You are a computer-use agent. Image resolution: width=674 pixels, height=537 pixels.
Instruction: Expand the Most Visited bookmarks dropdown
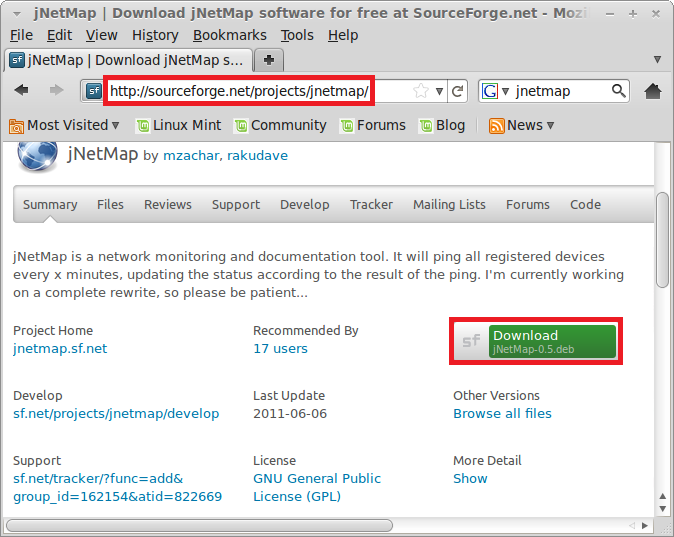click(x=115, y=126)
